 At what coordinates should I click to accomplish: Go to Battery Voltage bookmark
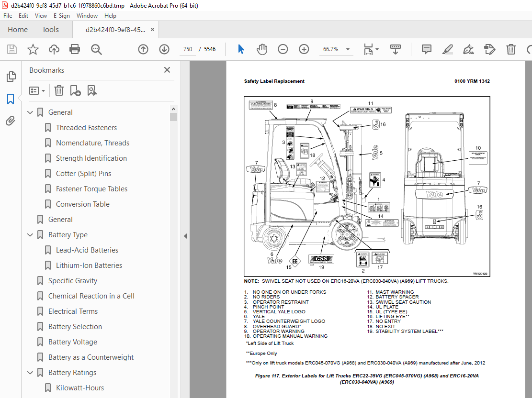(73, 342)
